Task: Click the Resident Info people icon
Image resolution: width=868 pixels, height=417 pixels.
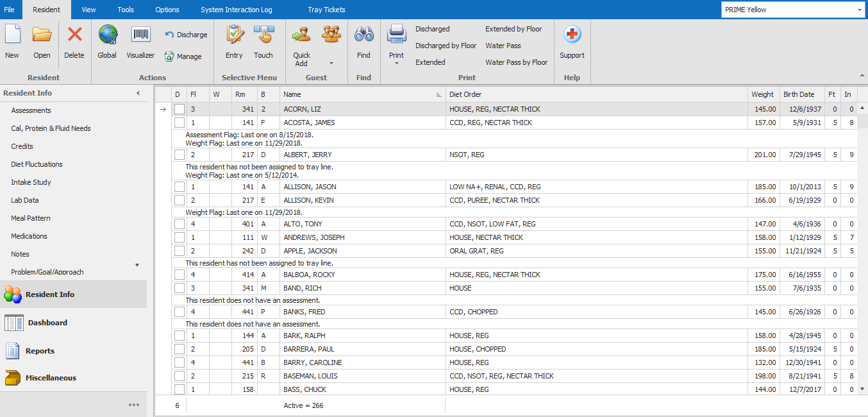Action: tap(13, 294)
